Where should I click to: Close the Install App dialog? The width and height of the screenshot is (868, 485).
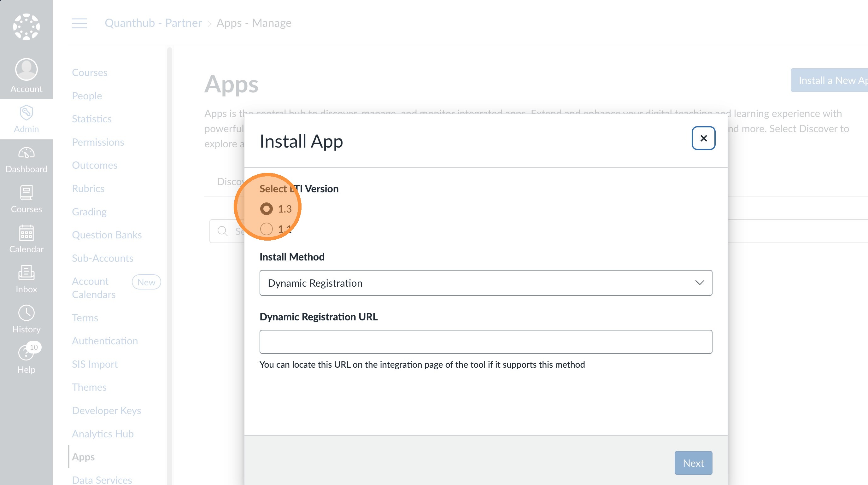(703, 138)
